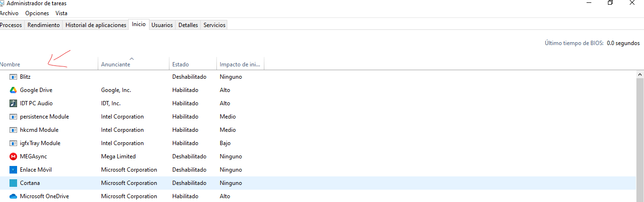Select the Enlace Móvil entry name

coord(36,170)
